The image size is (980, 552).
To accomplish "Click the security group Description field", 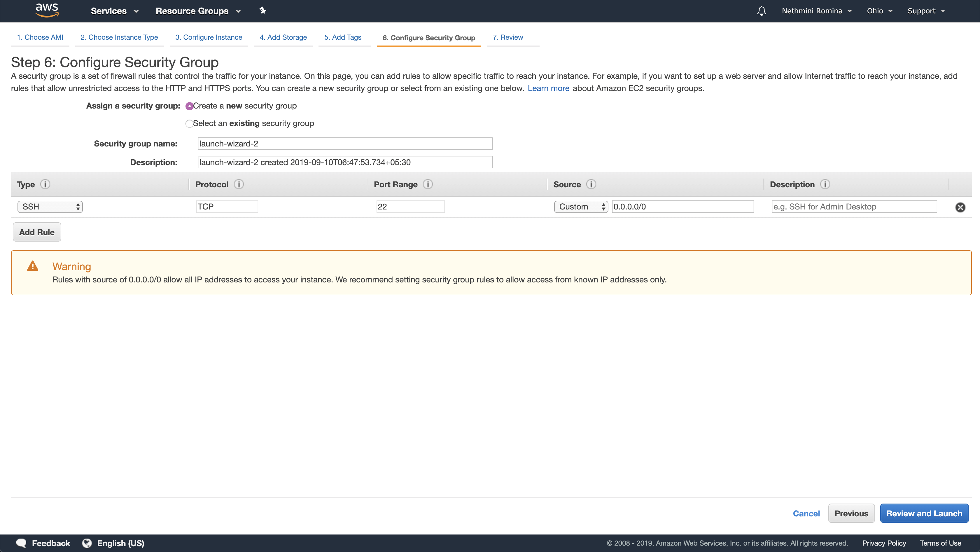I will [345, 162].
